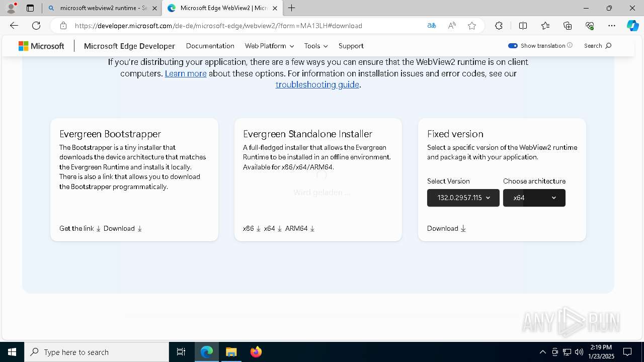
Task: Open the volume control in tray
Action: (579, 352)
